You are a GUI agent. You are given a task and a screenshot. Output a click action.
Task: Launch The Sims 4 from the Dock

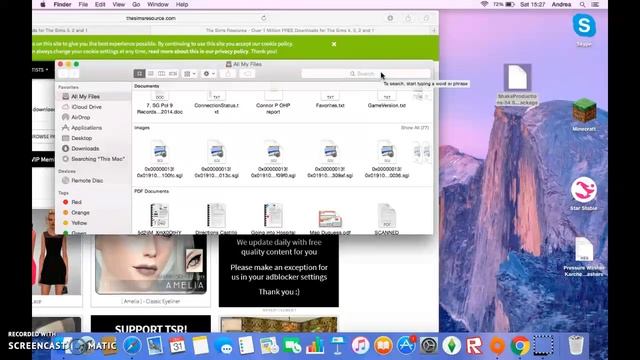(451, 346)
